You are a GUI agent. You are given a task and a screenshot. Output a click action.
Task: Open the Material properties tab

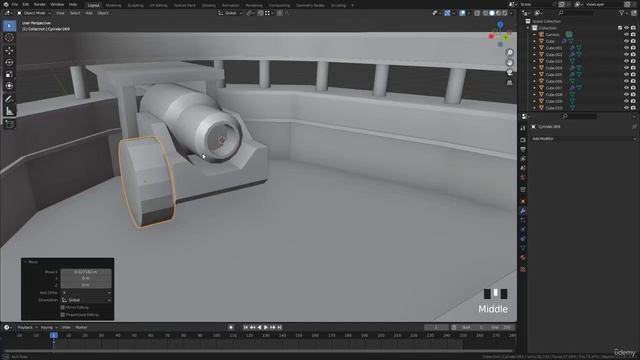tap(523, 258)
